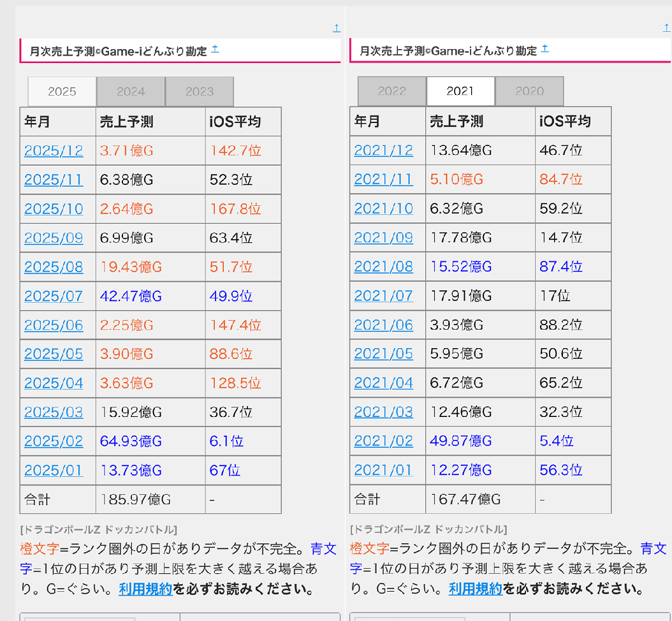Click up-arrow icon beside right 月次売上予測 heading
672x621 pixels.
[x=545, y=49]
